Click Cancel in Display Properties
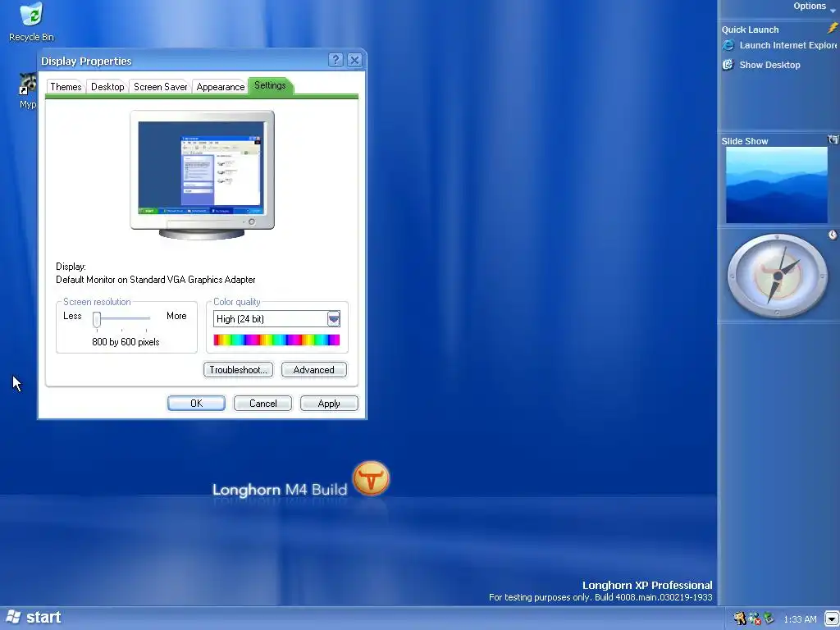 pos(262,404)
